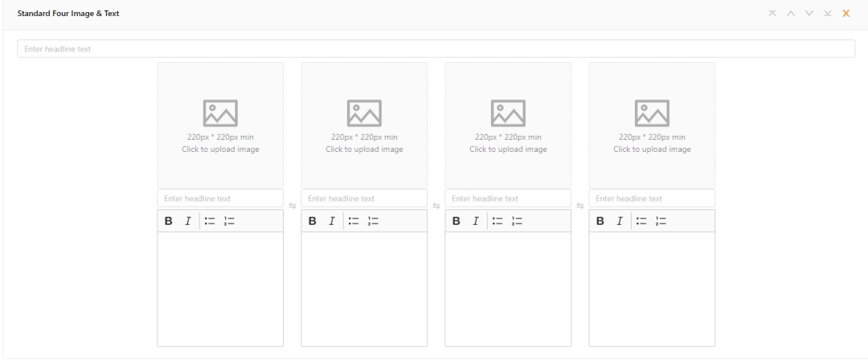Move module up one position

pos(791,14)
